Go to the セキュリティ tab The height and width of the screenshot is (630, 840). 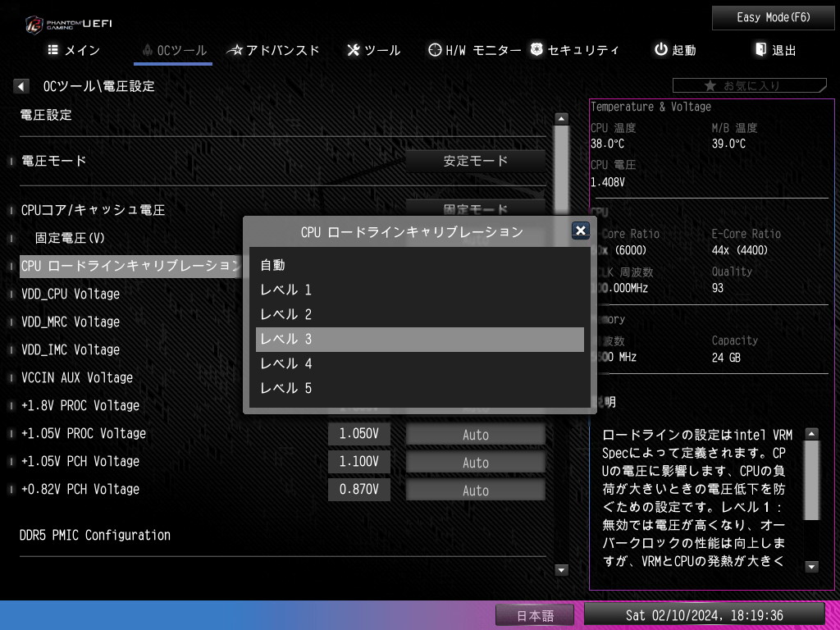click(x=574, y=50)
